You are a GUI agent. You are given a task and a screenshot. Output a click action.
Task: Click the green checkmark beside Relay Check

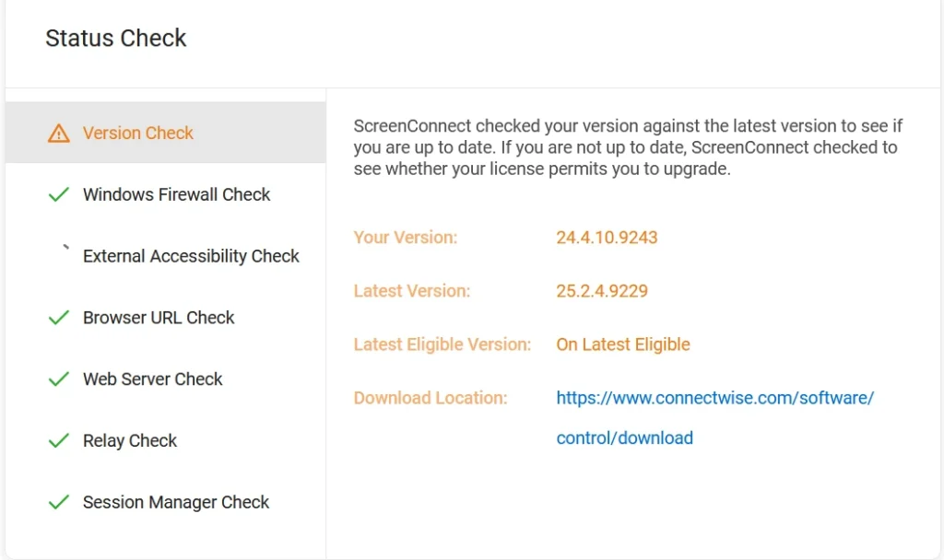pyautogui.click(x=59, y=441)
